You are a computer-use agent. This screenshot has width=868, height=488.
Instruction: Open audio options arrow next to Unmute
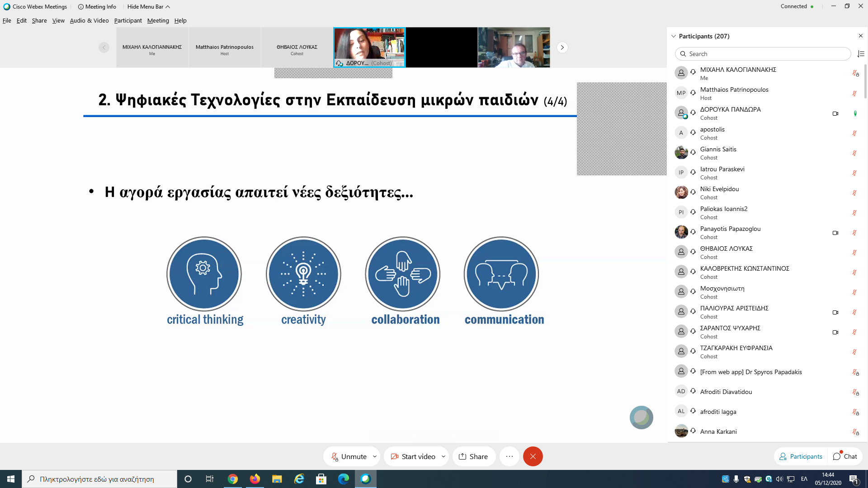375,456
